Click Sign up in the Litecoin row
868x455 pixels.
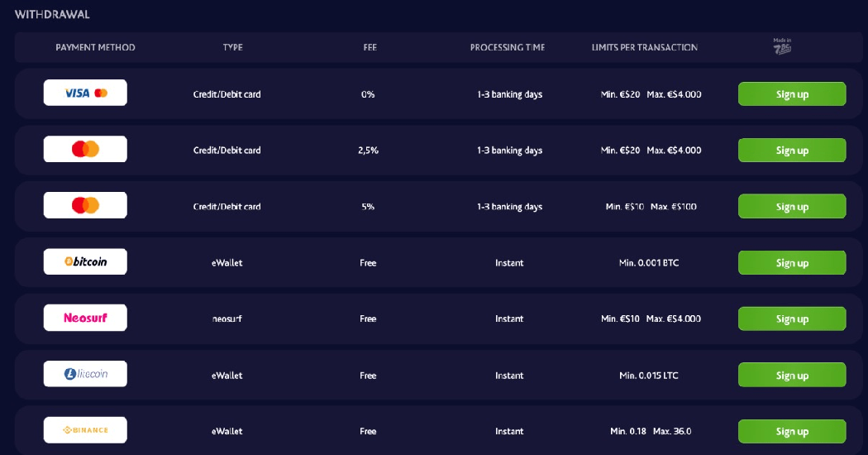(791, 376)
